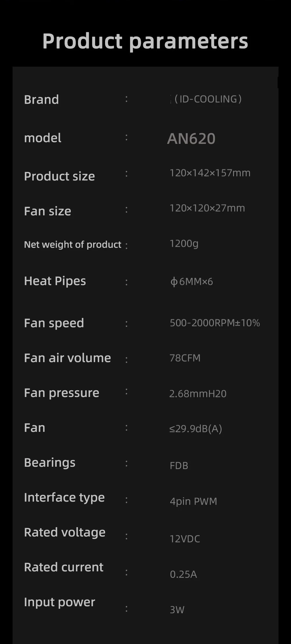Select the 4pin PWM interface value
Image resolution: width=291 pixels, height=644 pixels.
[194, 501]
